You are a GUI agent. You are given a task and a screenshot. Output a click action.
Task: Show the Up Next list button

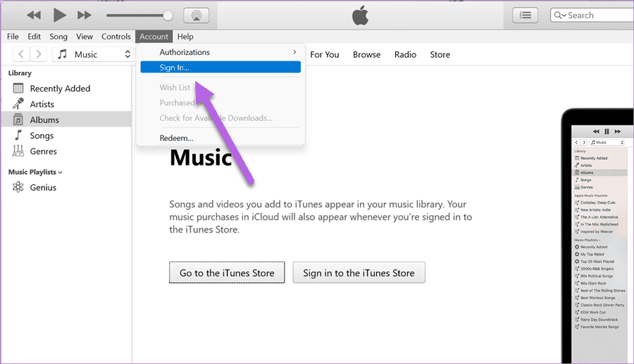coord(526,15)
